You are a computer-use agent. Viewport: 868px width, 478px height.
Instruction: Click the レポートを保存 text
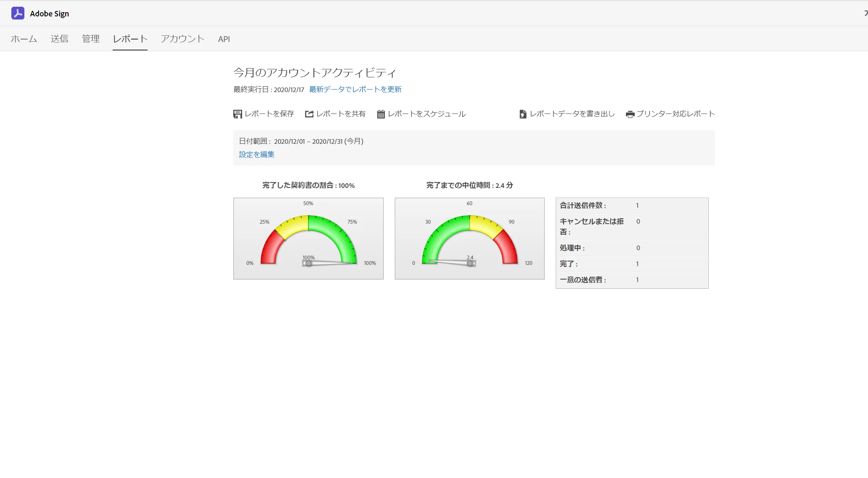pos(269,114)
